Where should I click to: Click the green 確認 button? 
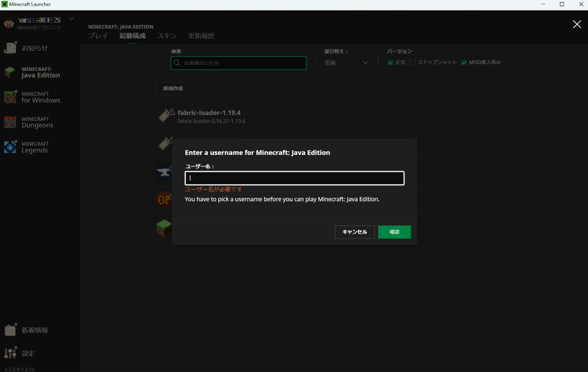394,232
